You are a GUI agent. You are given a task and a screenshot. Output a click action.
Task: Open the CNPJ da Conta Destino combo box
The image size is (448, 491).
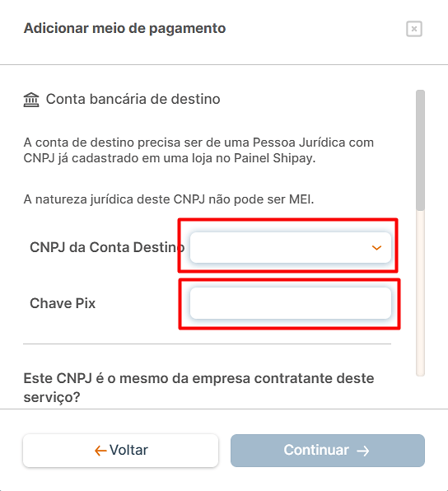(x=291, y=247)
